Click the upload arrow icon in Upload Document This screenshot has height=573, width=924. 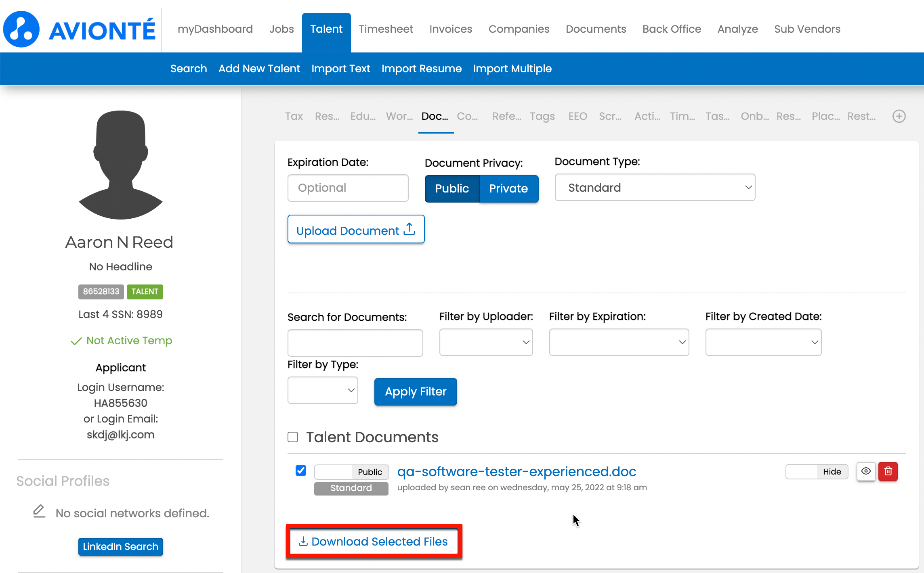pos(409,229)
